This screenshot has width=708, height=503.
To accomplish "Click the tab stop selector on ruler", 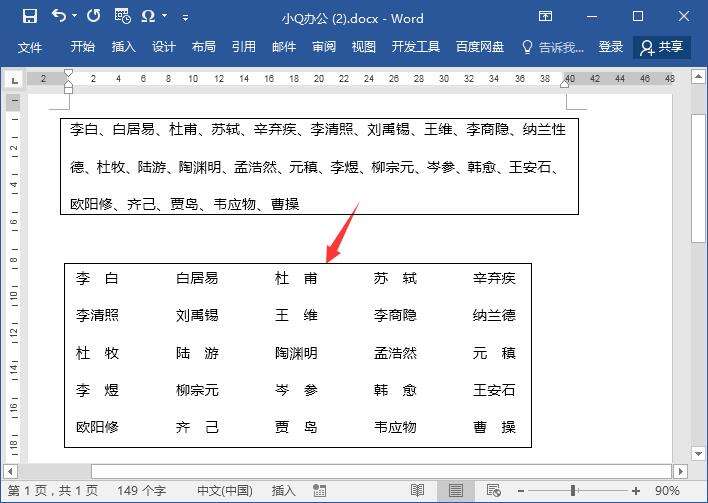I will (x=14, y=80).
